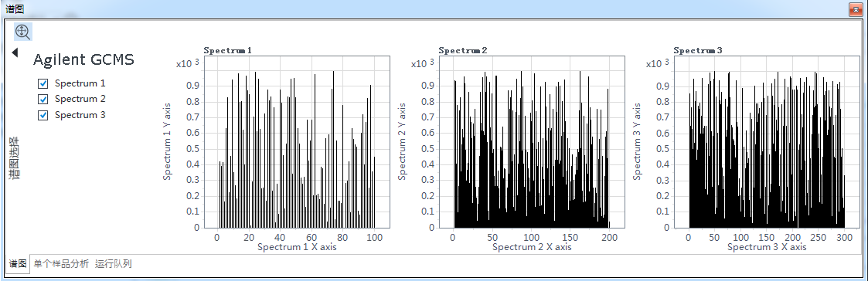Viewport: 868px width, 281px height.
Task: Click the Spectrum 3 chart title
Action: [x=698, y=50]
